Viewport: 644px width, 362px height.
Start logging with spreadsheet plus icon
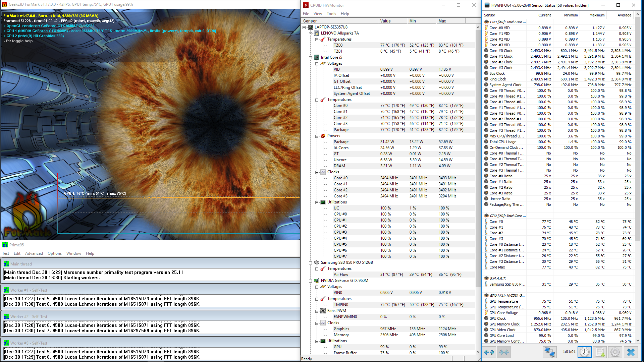600,352
